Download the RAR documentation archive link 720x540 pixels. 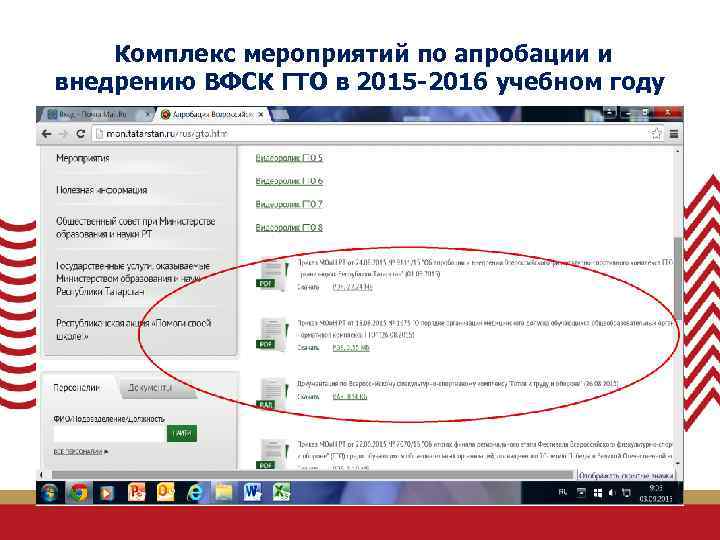tap(350, 397)
